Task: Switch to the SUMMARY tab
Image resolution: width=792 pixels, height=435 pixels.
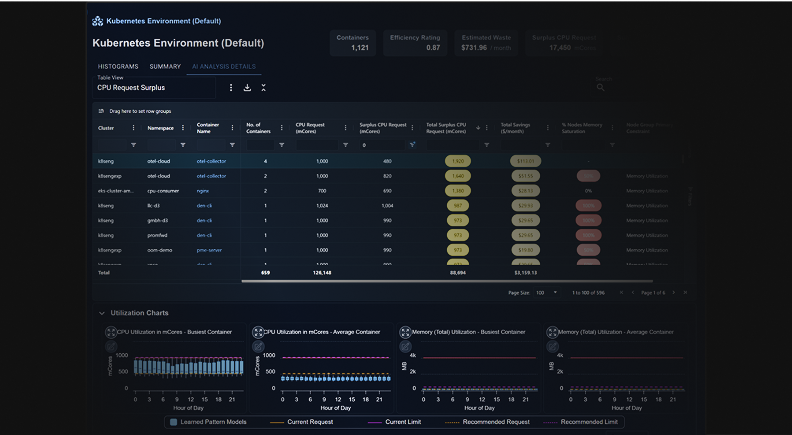Action: point(165,67)
